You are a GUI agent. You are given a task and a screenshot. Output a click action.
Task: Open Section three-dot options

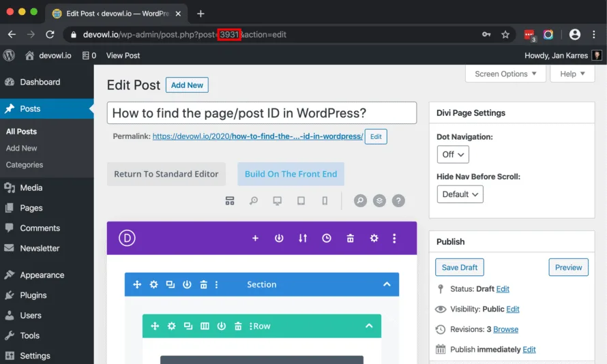point(216,285)
